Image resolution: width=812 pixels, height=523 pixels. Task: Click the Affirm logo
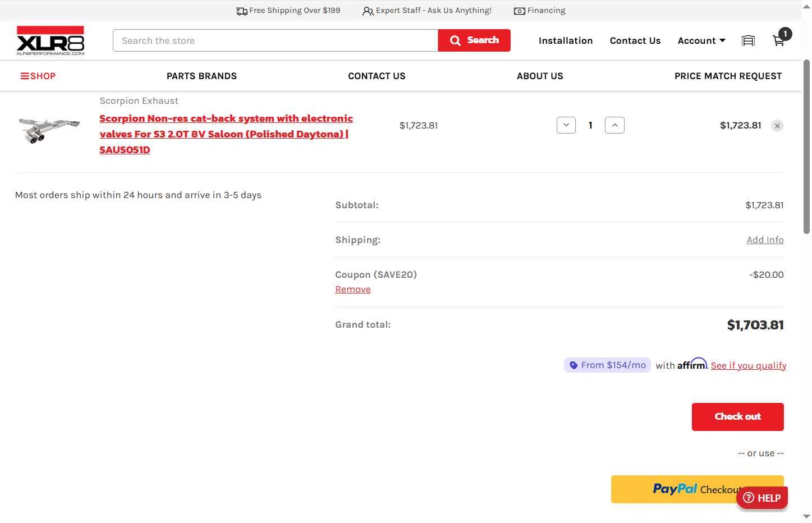(692, 364)
